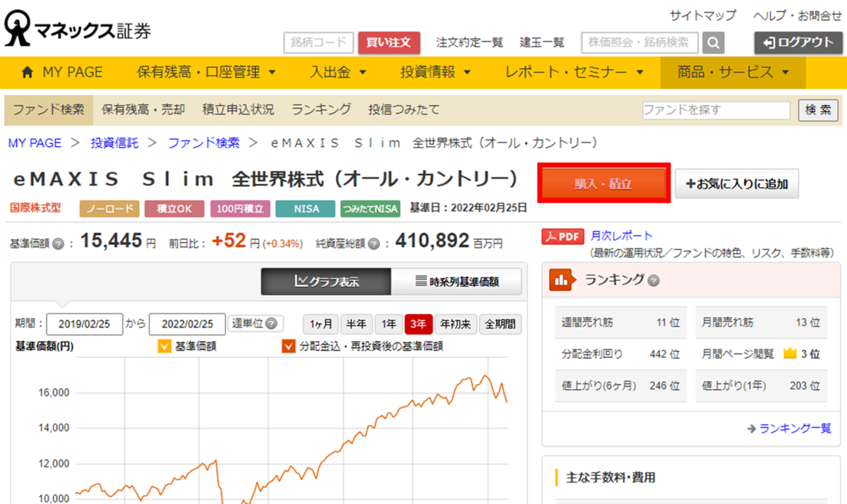Click ファンド検索 breadcrumb link
Viewport: 847px width, 504px height.
click(203, 143)
